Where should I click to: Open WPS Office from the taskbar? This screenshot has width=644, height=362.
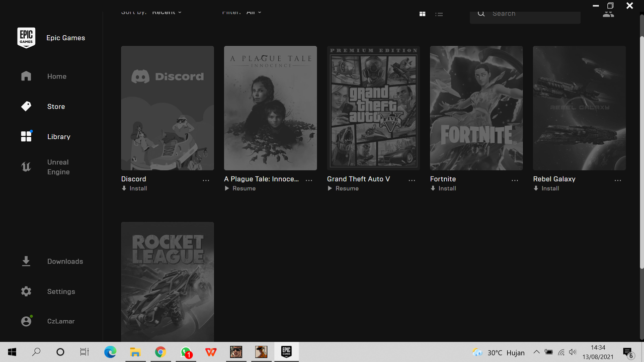[211, 352]
